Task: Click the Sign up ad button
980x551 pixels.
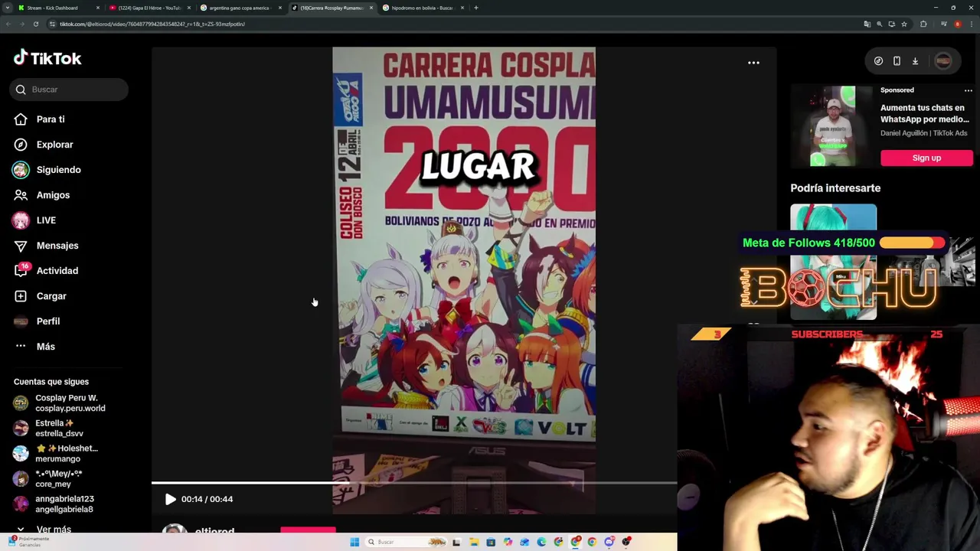Action: tap(926, 158)
